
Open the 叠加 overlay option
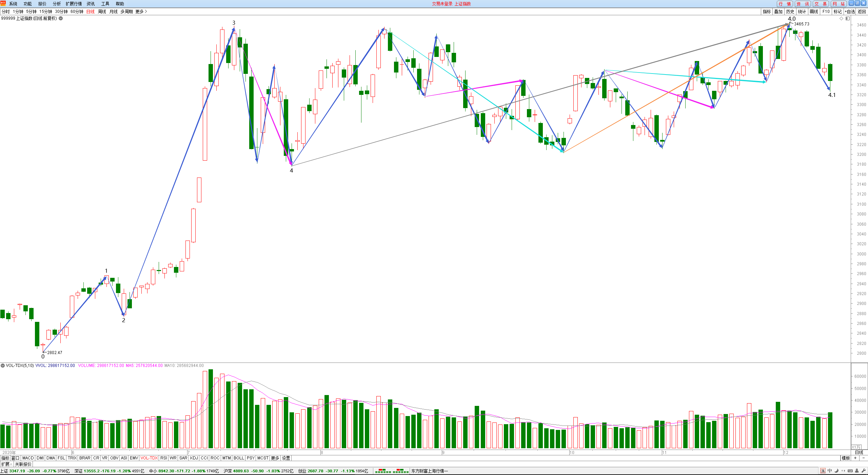778,12
